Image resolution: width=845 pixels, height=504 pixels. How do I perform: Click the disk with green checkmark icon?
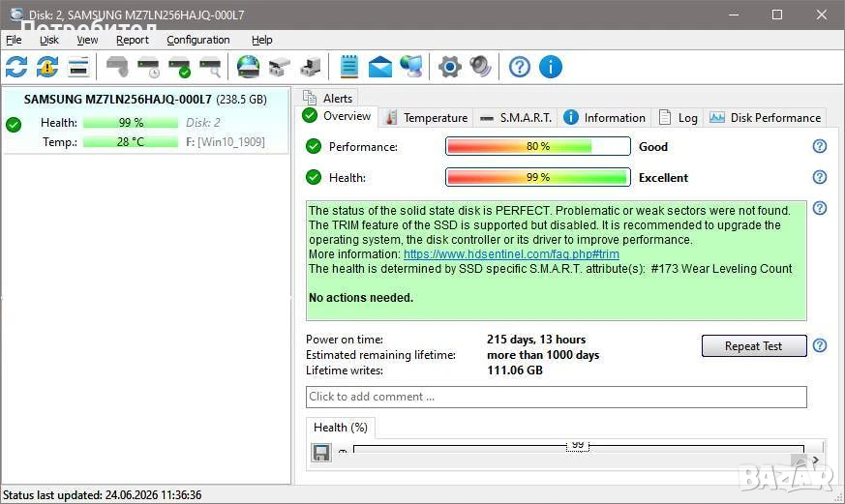click(179, 68)
